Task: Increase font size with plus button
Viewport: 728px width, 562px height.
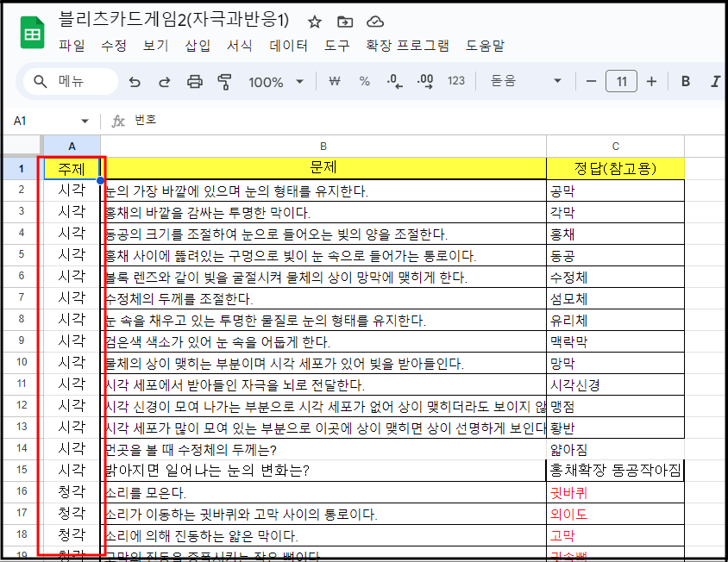Action: point(651,82)
